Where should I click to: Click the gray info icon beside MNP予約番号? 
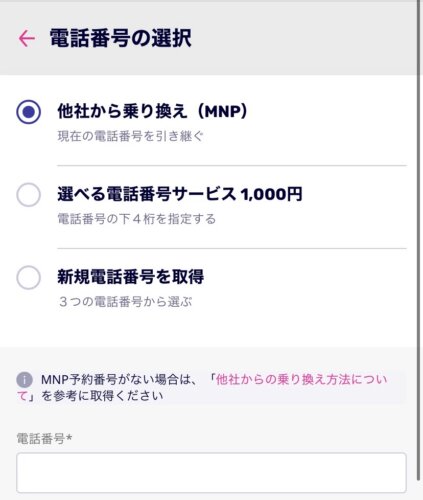coord(24,380)
